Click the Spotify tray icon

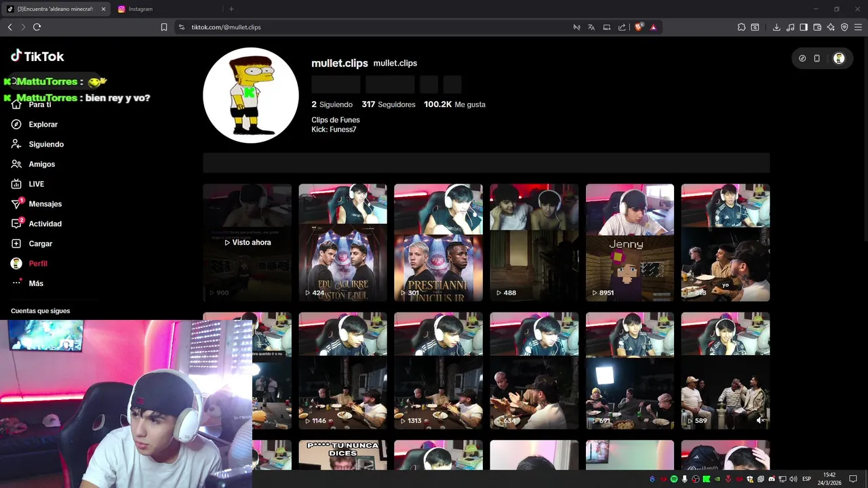point(674,479)
